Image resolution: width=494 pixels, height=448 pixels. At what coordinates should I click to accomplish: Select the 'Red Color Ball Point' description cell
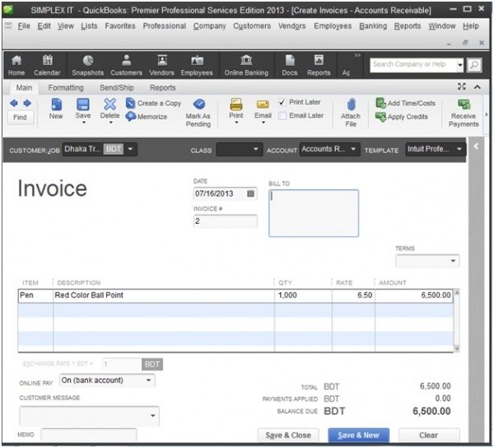(x=164, y=296)
